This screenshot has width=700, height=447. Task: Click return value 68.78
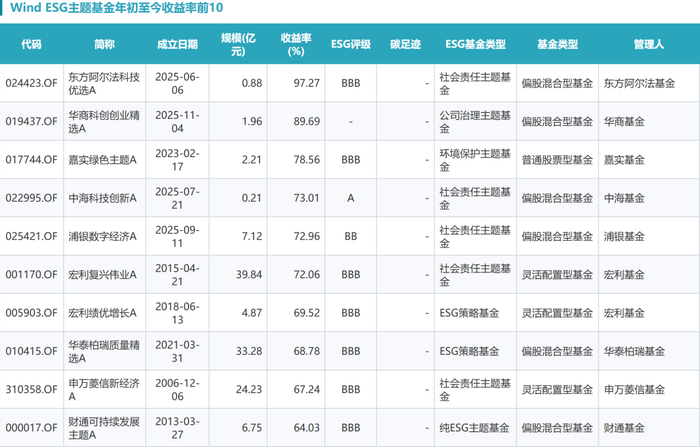[x=307, y=351]
